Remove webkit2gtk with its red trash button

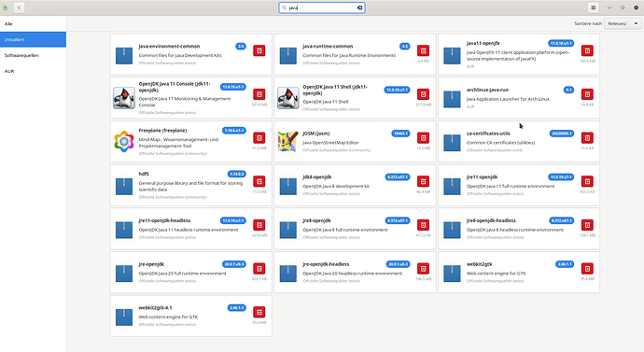(587, 268)
